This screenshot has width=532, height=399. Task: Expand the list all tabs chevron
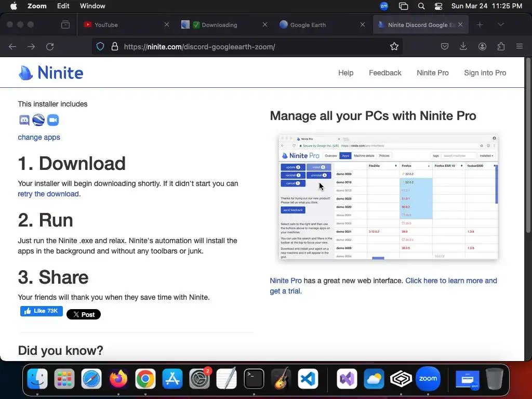(x=501, y=25)
